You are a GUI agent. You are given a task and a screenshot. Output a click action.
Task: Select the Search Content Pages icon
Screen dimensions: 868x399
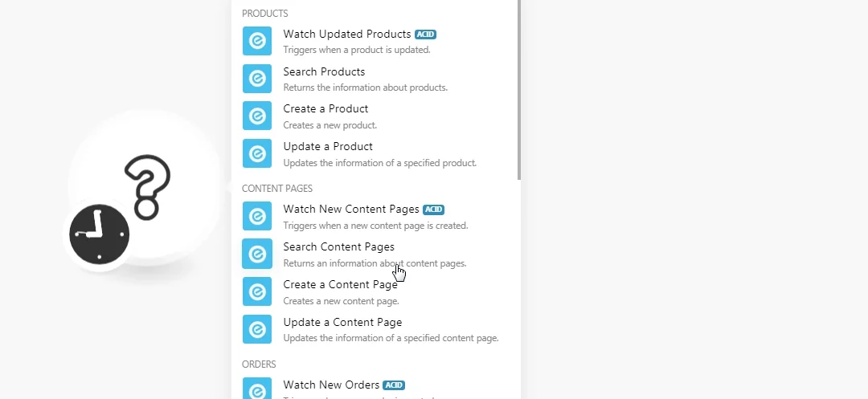257,254
